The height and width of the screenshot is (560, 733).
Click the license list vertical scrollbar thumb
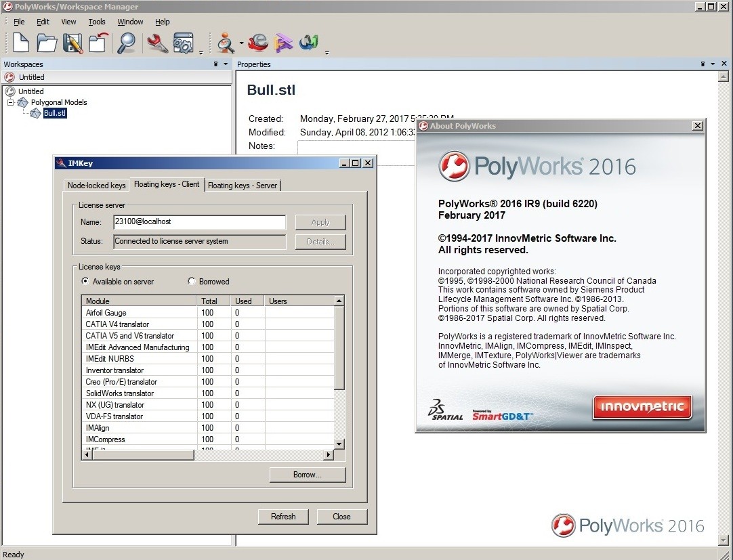click(340, 348)
